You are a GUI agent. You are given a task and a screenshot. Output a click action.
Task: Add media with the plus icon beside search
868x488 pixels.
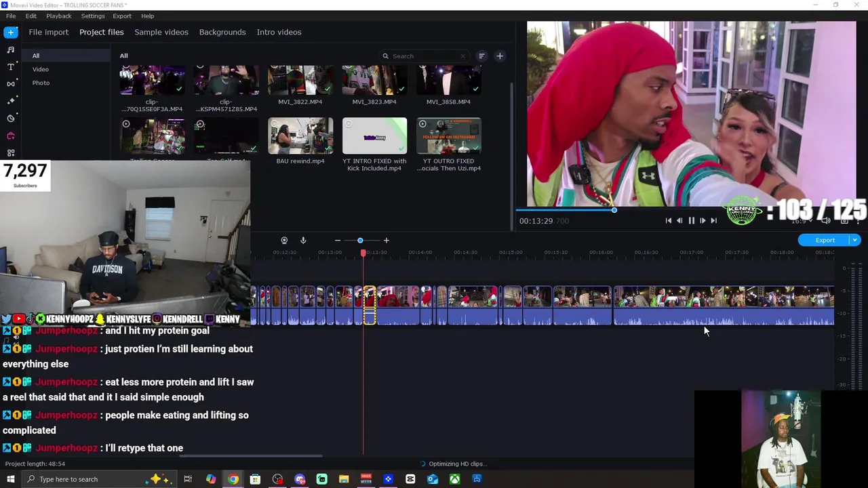click(x=500, y=56)
